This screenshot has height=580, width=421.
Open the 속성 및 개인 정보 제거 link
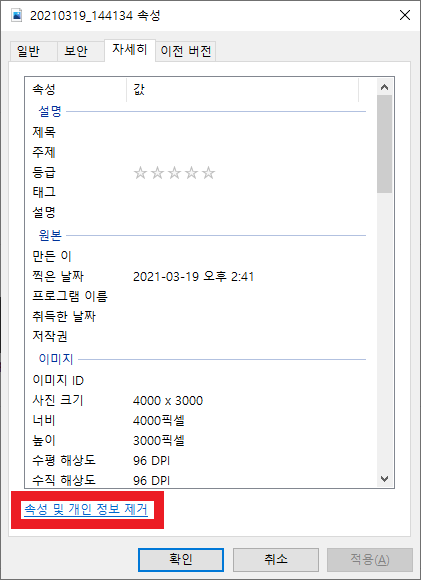(x=86, y=509)
